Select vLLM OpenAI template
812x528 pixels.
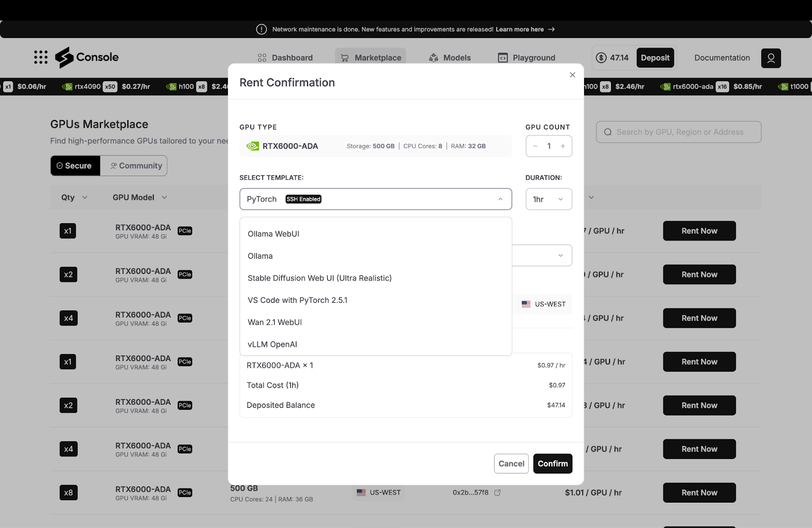point(376,344)
